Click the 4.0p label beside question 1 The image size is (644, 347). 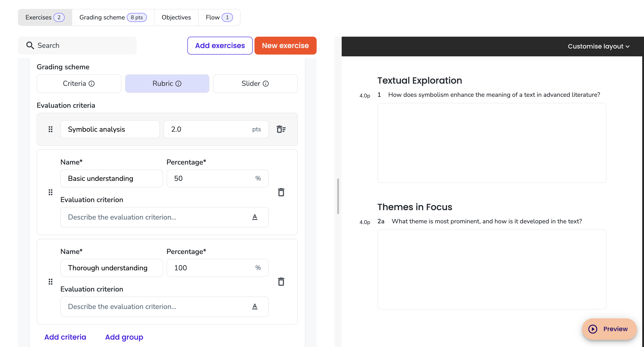tap(365, 95)
